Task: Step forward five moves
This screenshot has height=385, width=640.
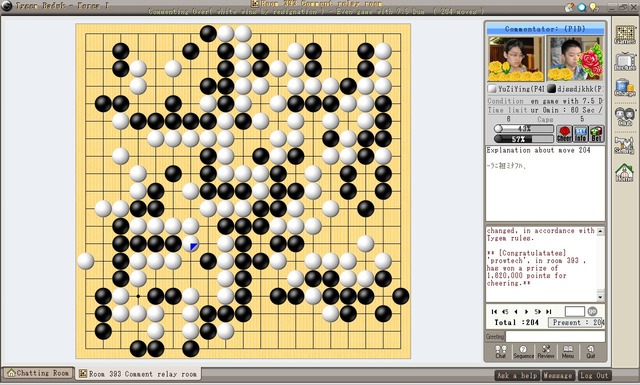Action: point(538,312)
